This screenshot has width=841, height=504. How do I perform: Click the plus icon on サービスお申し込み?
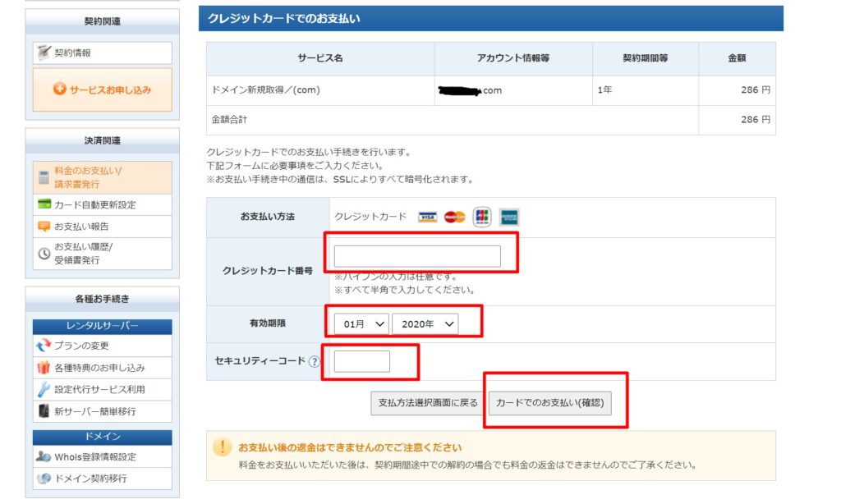click(59, 89)
